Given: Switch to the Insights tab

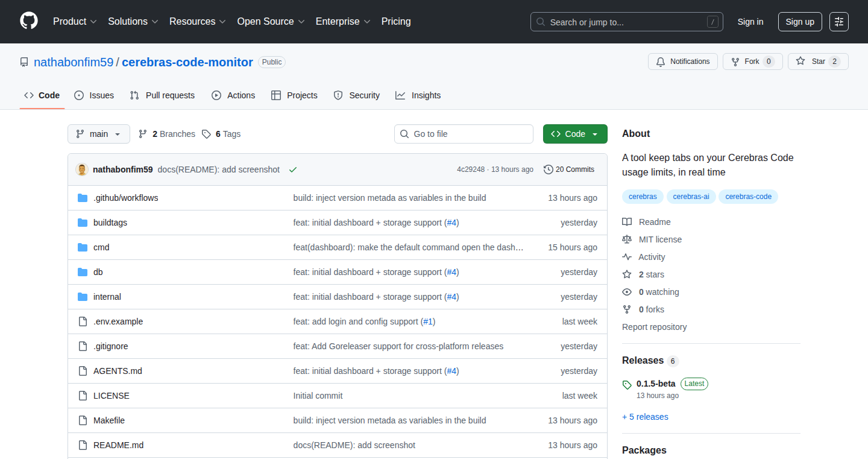Looking at the screenshot, I should coord(418,95).
